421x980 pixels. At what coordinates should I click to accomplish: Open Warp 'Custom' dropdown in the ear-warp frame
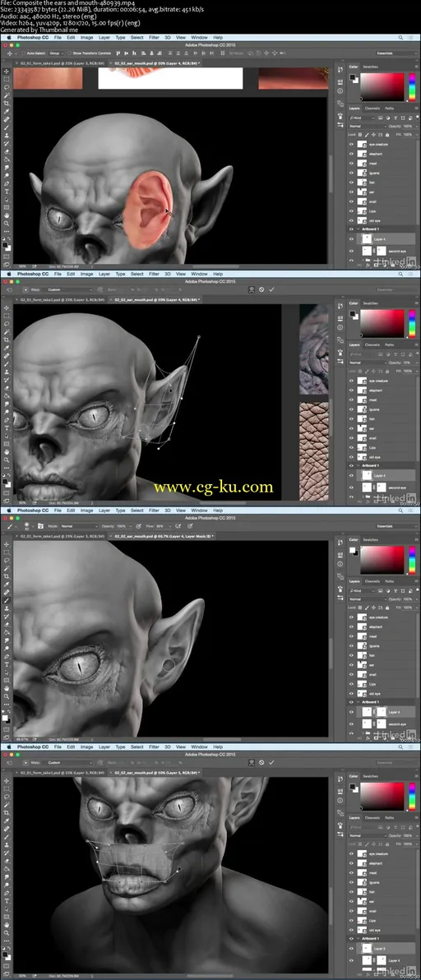click(69, 289)
